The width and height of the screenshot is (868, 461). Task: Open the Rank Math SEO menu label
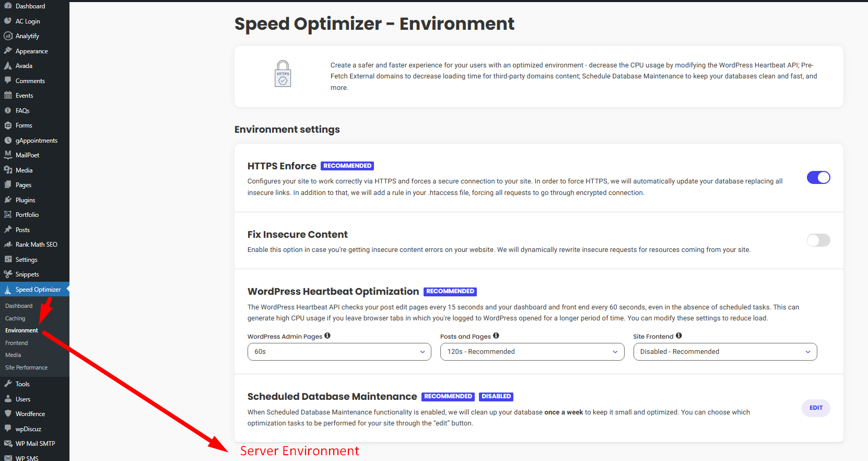[37, 245]
